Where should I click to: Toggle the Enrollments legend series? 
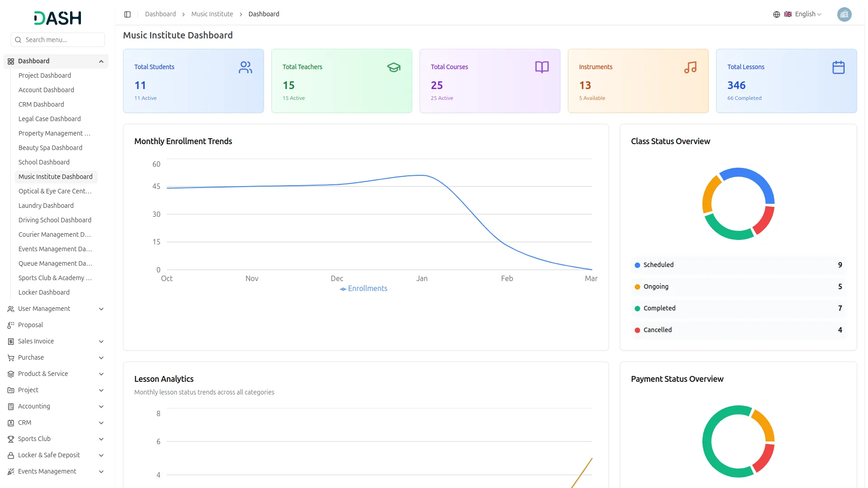[364, 289]
